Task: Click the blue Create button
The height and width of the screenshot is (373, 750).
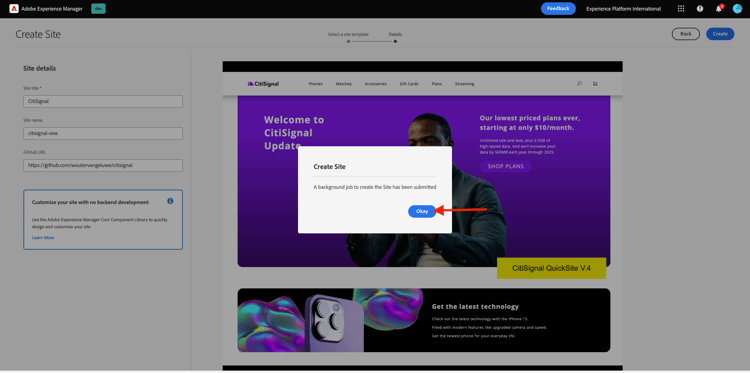Action: (x=720, y=34)
